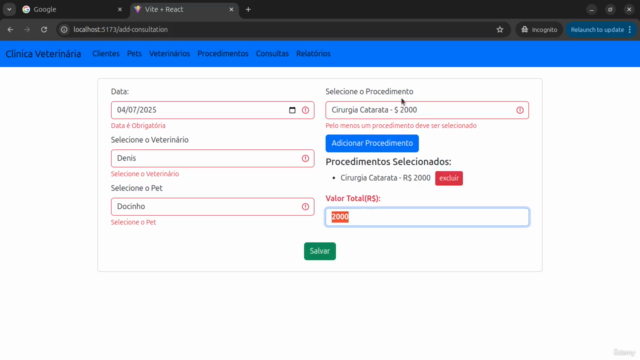Open the veterinarian dropdown showing Denis
This screenshot has width=640, height=360.
[212, 158]
